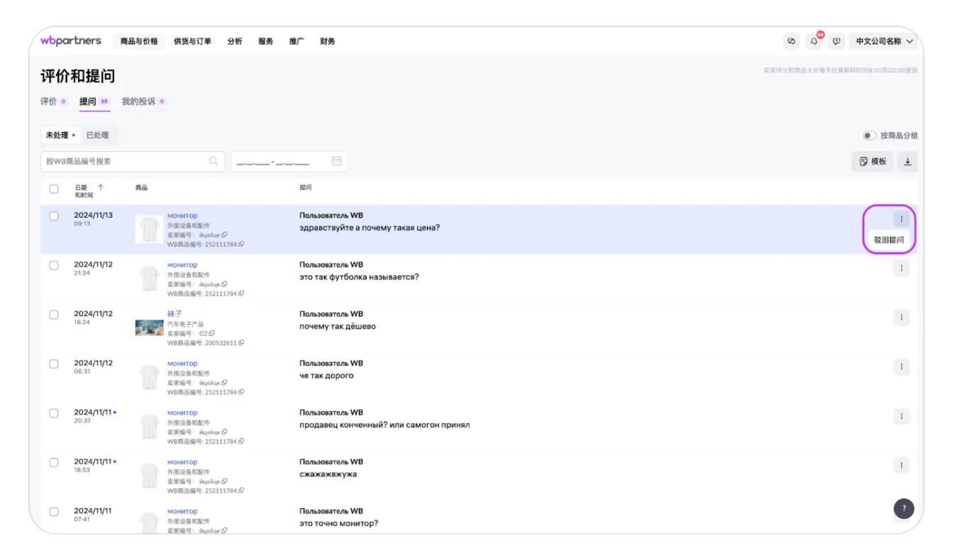This screenshot has height=560, width=953.
Task: Click the date sort arrow icon
Action: click(101, 188)
